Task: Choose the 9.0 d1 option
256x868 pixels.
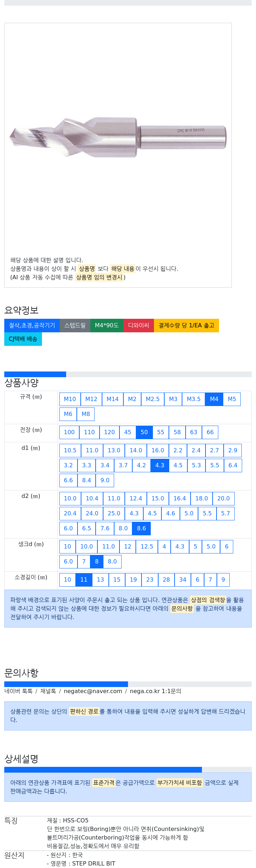Action: [x=105, y=480]
